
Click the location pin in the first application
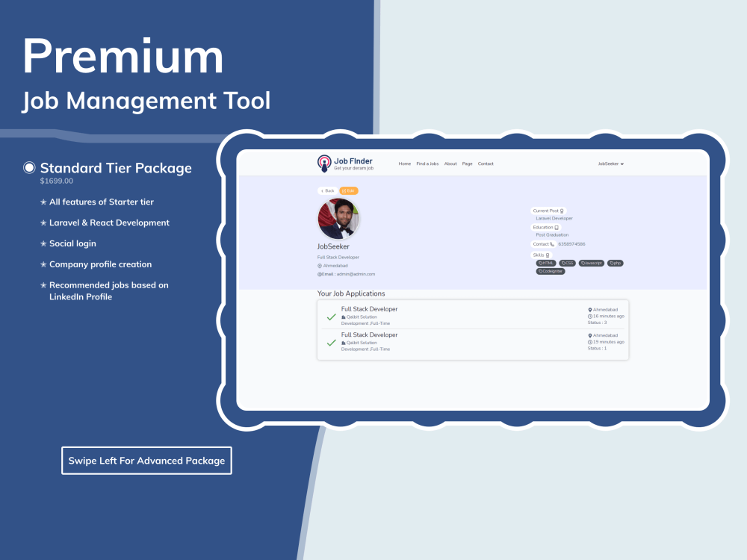click(x=590, y=310)
